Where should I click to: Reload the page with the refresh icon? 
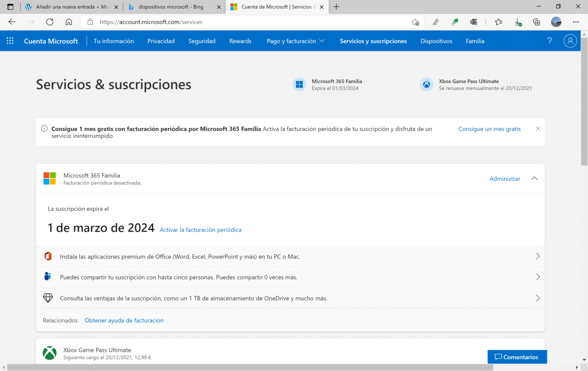point(50,22)
